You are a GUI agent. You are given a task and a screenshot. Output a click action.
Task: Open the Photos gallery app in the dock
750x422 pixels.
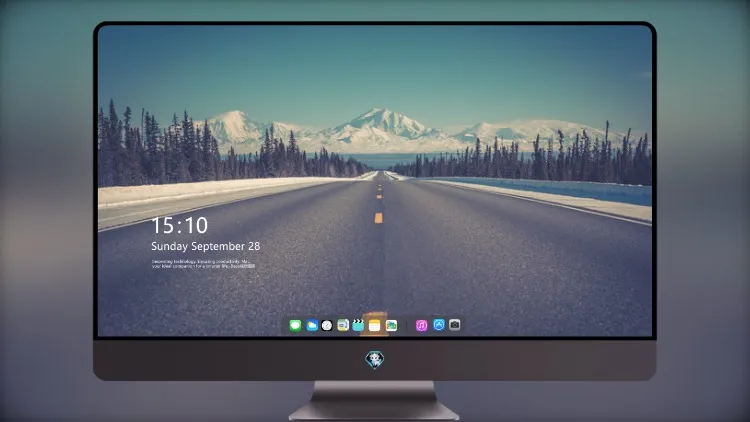click(391, 326)
